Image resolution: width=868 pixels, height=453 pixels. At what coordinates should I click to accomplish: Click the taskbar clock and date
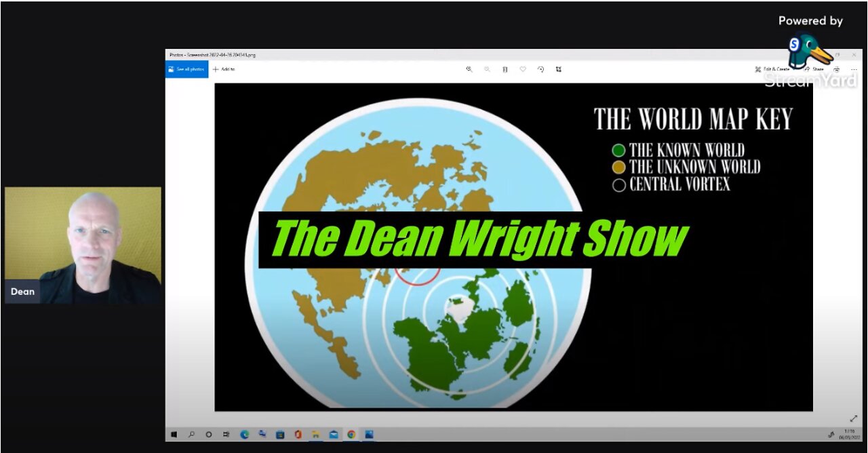point(850,435)
